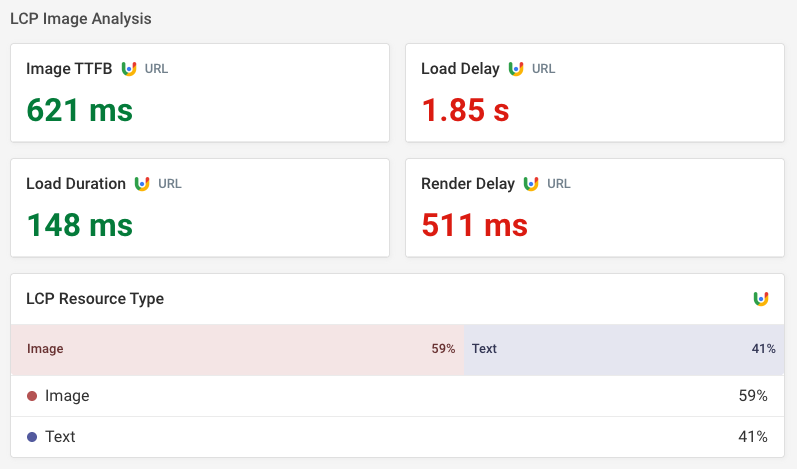Click the CrUX icon beside Render Delay
This screenshot has width=797, height=469.
(531, 184)
